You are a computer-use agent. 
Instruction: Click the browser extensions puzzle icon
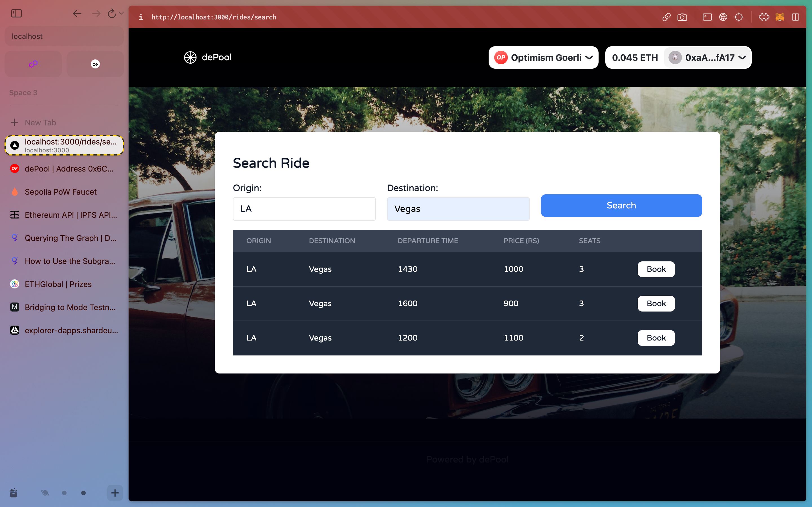764,17
